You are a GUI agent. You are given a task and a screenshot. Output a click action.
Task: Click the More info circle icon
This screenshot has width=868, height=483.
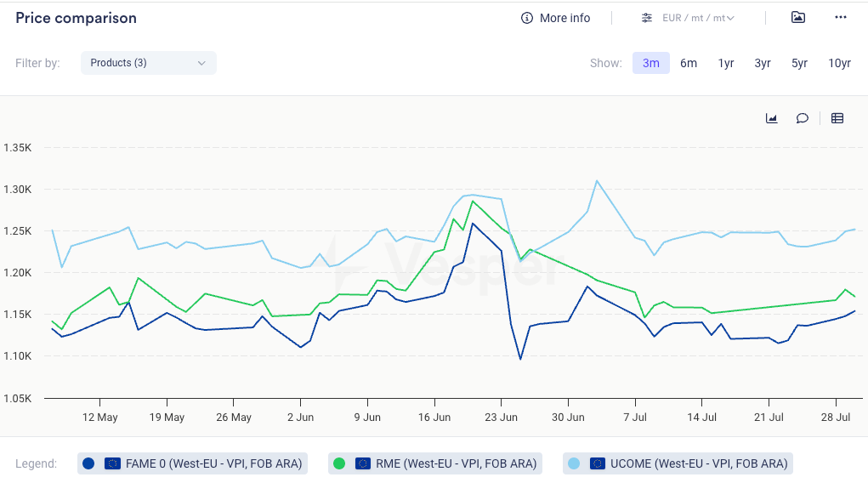click(x=527, y=18)
